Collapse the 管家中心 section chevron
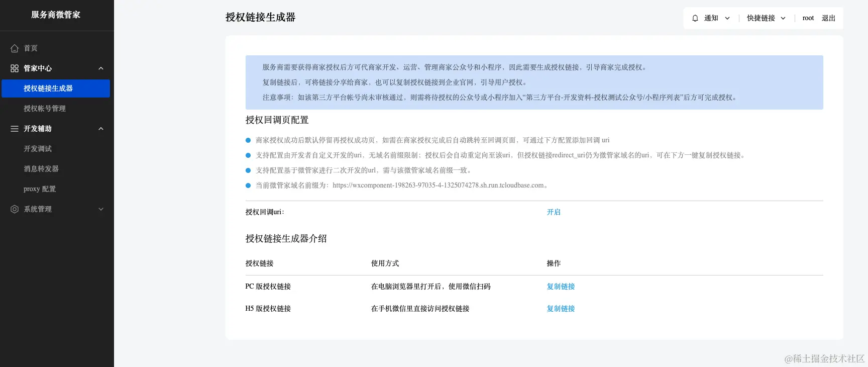This screenshot has height=367, width=868. tap(101, 68)
